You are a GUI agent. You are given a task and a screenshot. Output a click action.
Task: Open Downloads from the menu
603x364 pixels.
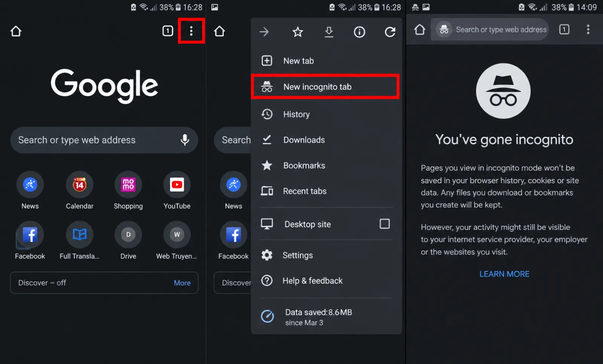point(326,140)
